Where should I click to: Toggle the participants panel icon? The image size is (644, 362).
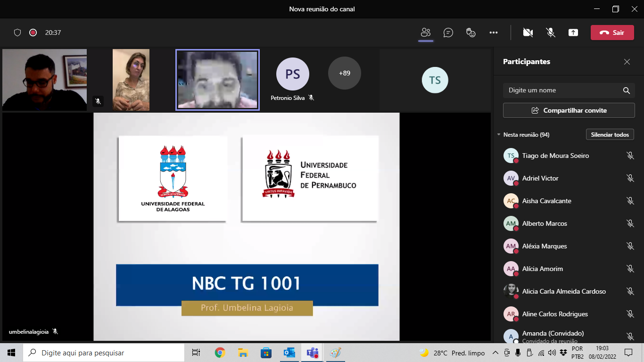point(426,33)
